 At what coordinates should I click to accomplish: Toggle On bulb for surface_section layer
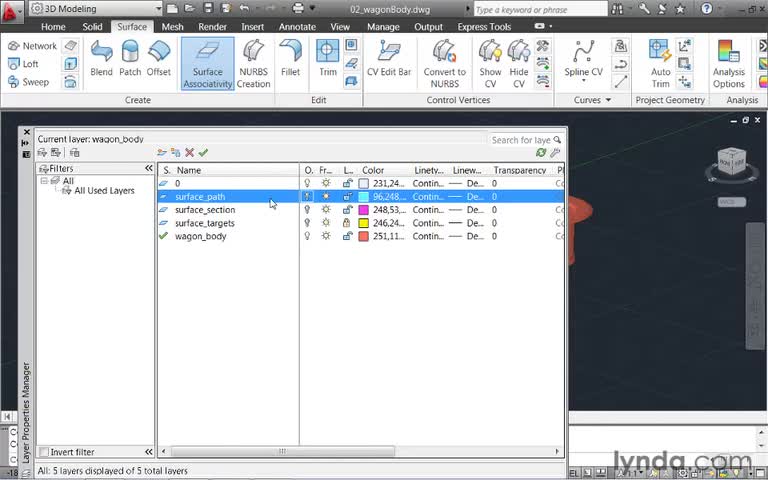308,210
